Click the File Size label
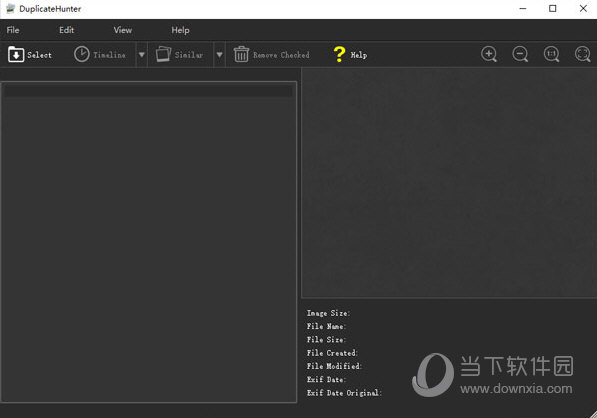The width and height of the screenshot is (597, 418). (326, 340)
